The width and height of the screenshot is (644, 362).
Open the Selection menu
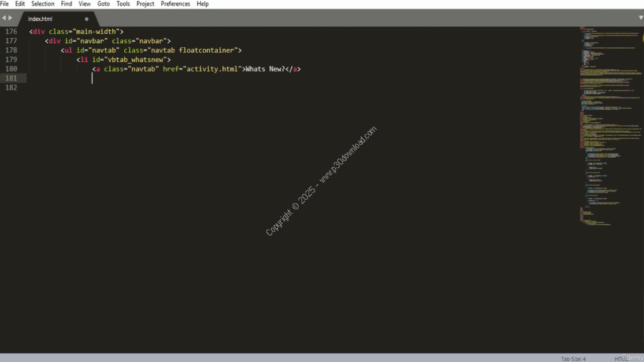43,4
